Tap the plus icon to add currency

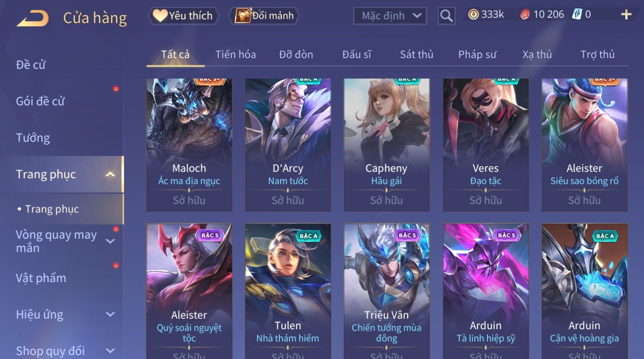click(626, 15)
